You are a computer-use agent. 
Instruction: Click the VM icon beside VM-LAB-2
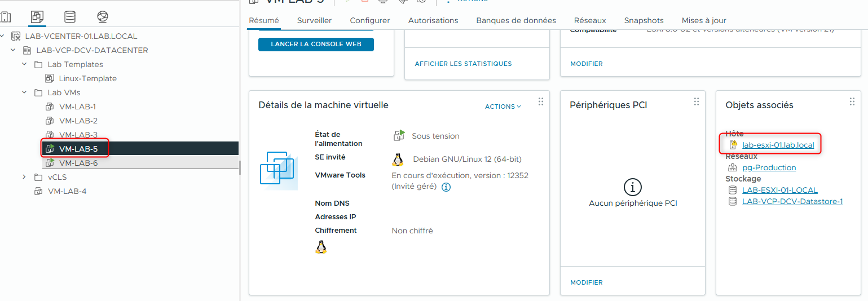pyautogui.click(x=50, y=121)
